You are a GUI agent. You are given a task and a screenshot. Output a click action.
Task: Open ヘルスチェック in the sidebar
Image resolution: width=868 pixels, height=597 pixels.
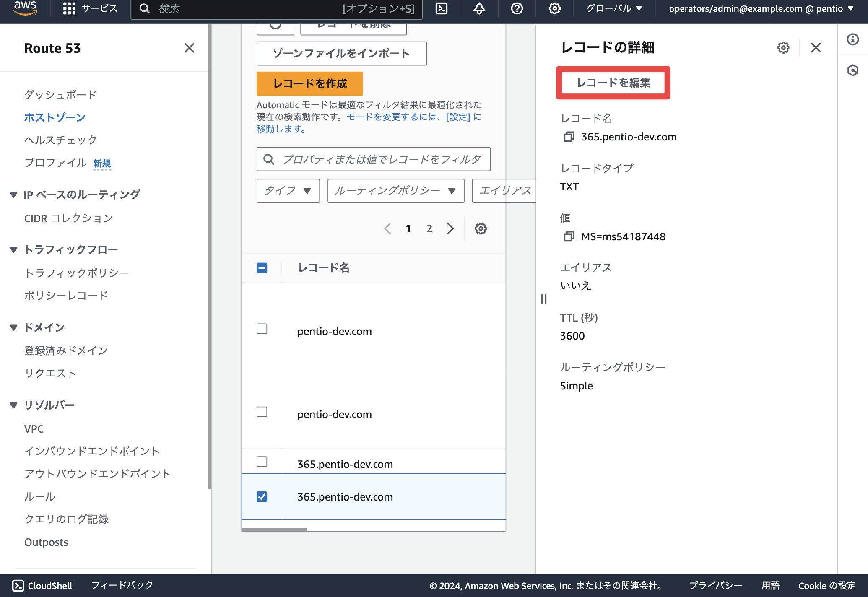(61, 140)
